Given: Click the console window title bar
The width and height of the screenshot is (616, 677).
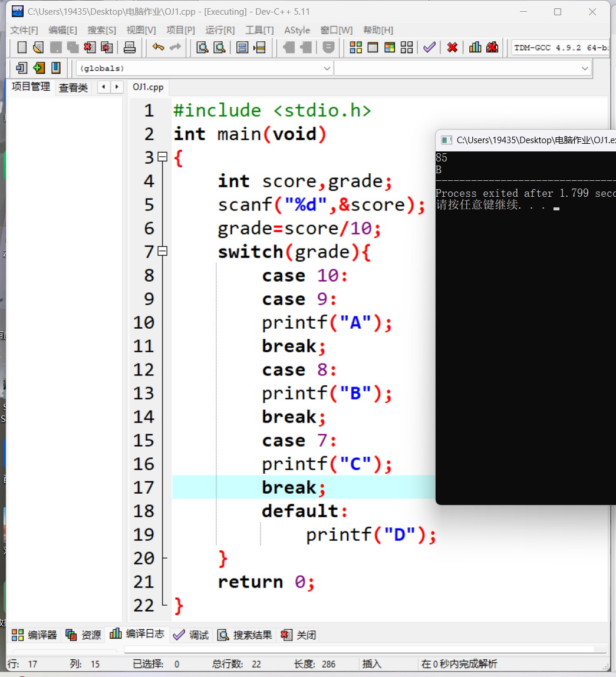Looking at the screenshot, I should (526, 140).
